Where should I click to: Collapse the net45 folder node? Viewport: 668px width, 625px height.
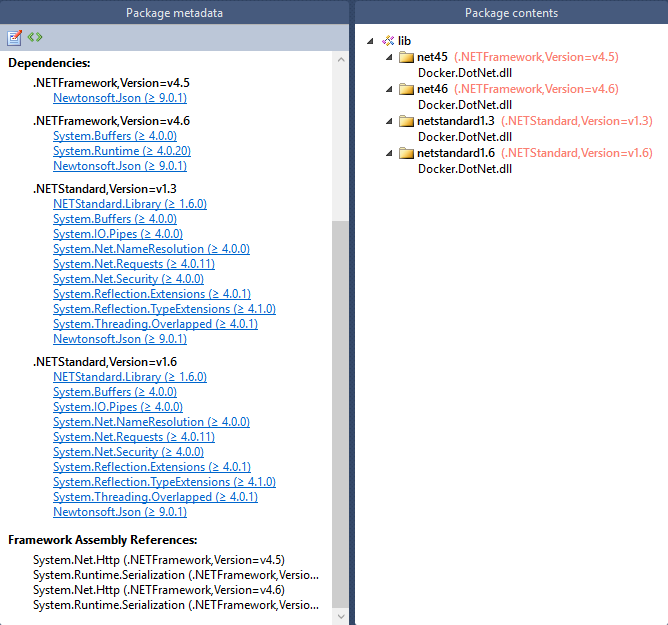pyautogui.click(x=389, y=57)
